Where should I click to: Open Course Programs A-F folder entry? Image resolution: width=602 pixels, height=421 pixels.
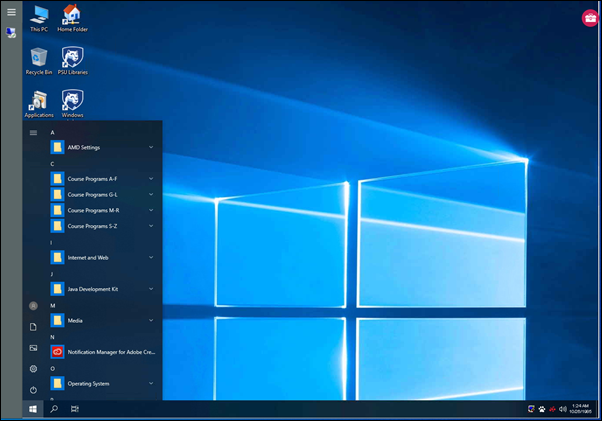click(103, 179)
